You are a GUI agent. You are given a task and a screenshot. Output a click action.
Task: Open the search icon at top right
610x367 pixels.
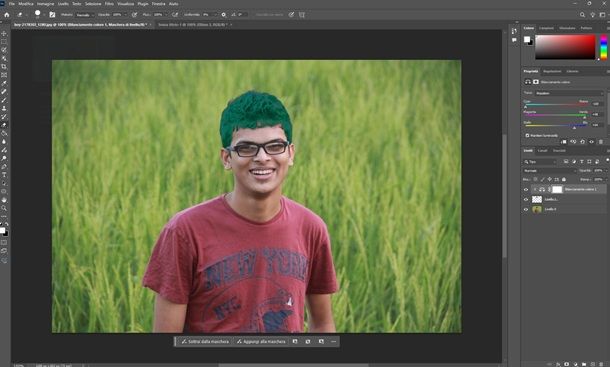(x=582, y=15)
